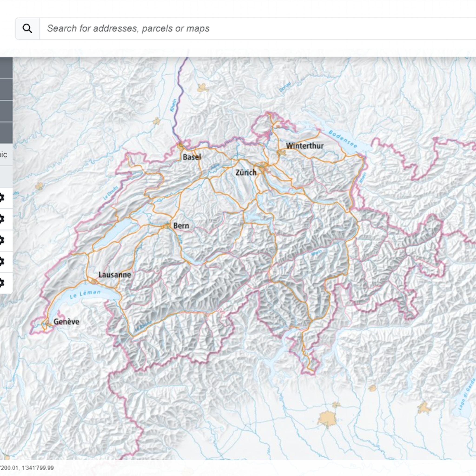Open settings gear of the fourth layer row

[x=1, y=261]
